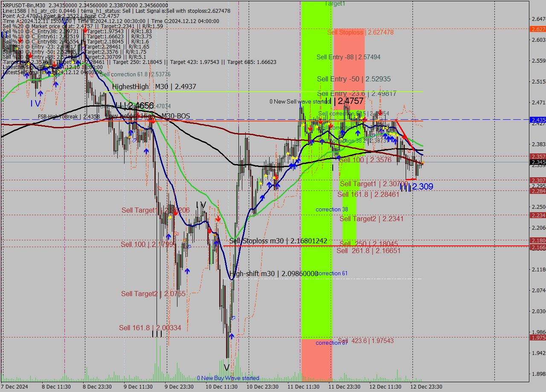Viewport: 546px width, 392px height.
Task: Click the 'Sell Stoploss m30 | 2.16801242' label
Action: tap(278, 241)
